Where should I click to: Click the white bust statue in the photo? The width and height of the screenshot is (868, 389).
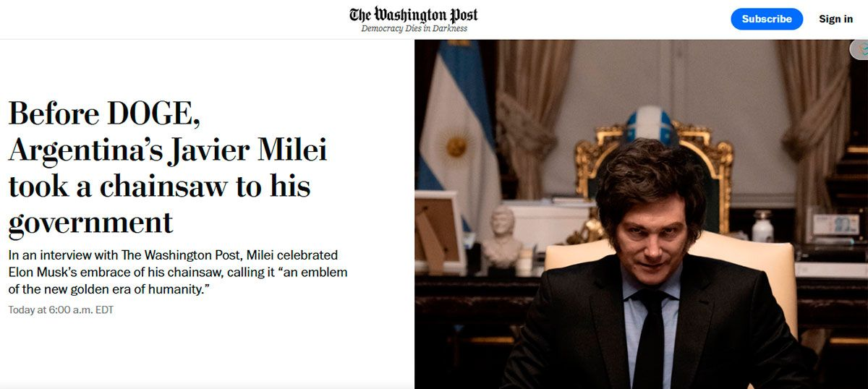click(501, 236)
